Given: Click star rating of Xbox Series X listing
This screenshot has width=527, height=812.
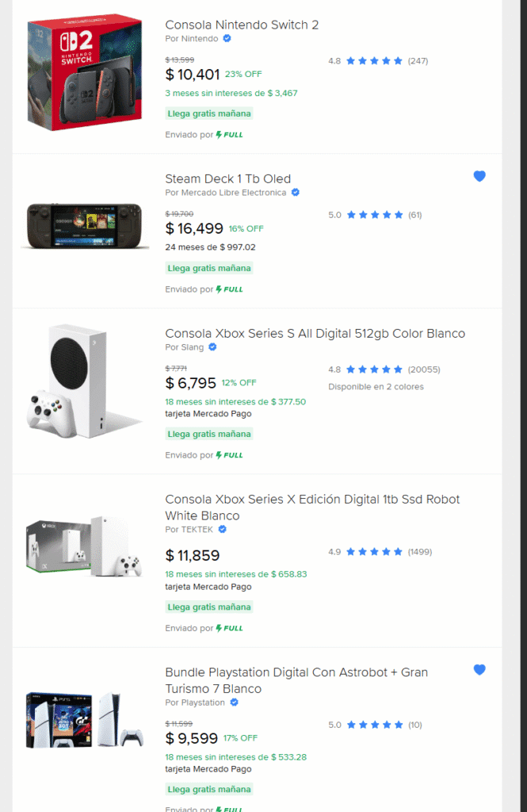Looking at the screenshot, I should tap(374, 552).
